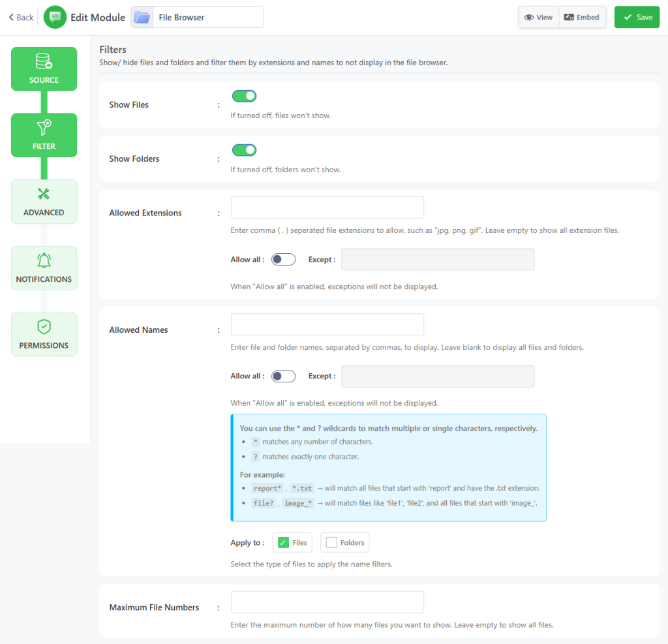This screenshot has width=668, height=644.
Task: Click the Source database icon in sidebar
Action: tap(44, 62)
